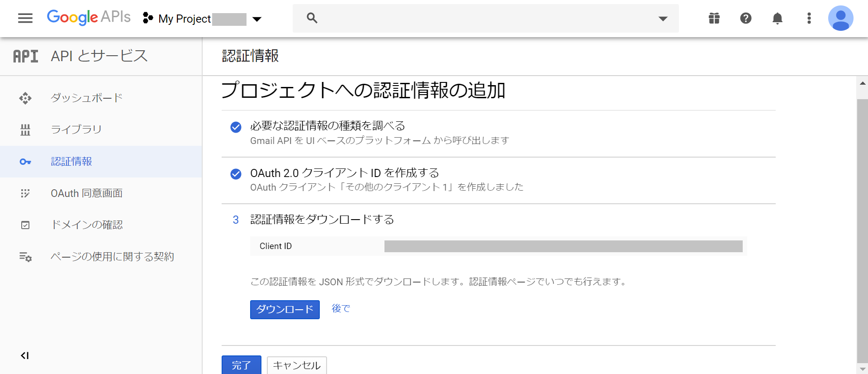
Task: Click the Google APIs logo
Action: coord(89,18)
